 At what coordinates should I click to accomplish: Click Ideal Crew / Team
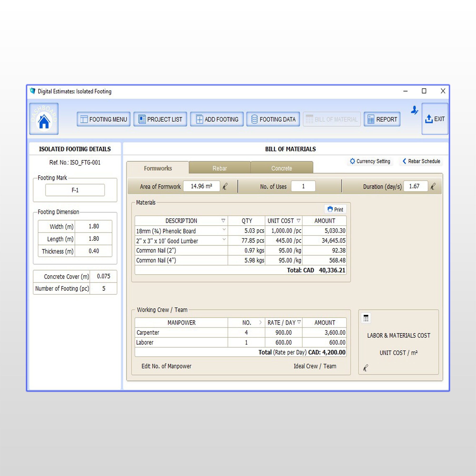(315, 366)
